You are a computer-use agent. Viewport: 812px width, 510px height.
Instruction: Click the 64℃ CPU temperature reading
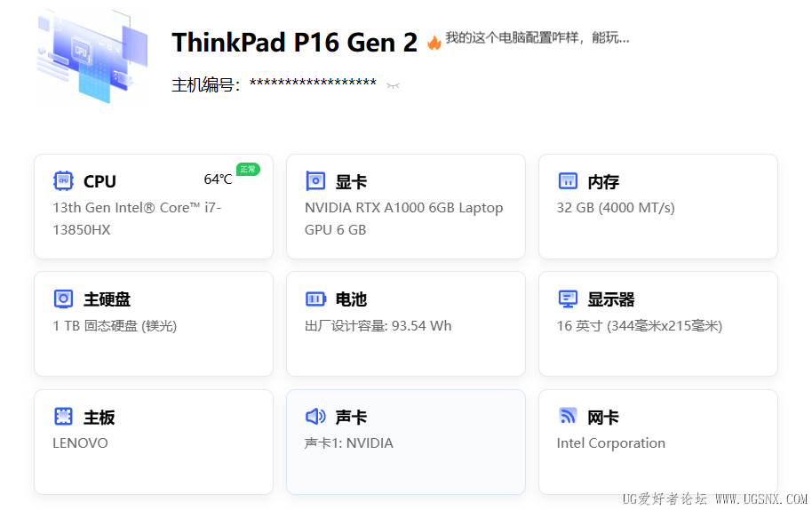[x=218, y=179]
